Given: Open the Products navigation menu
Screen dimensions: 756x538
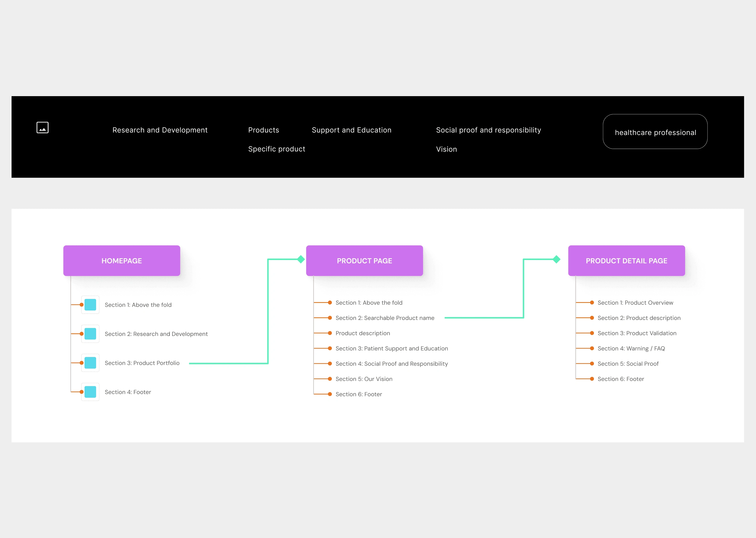Looking at the screenshot, I should coord(264,130).
